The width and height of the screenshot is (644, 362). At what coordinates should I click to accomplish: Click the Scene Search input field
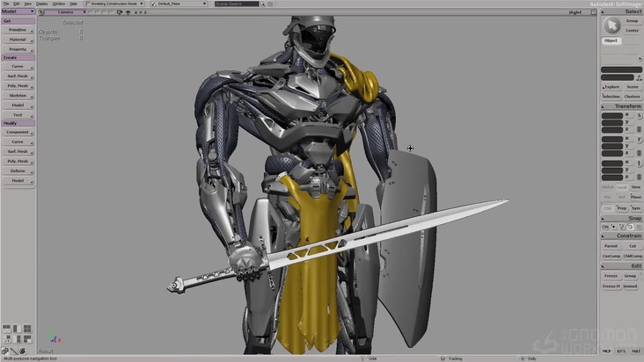tap(237, 4)
